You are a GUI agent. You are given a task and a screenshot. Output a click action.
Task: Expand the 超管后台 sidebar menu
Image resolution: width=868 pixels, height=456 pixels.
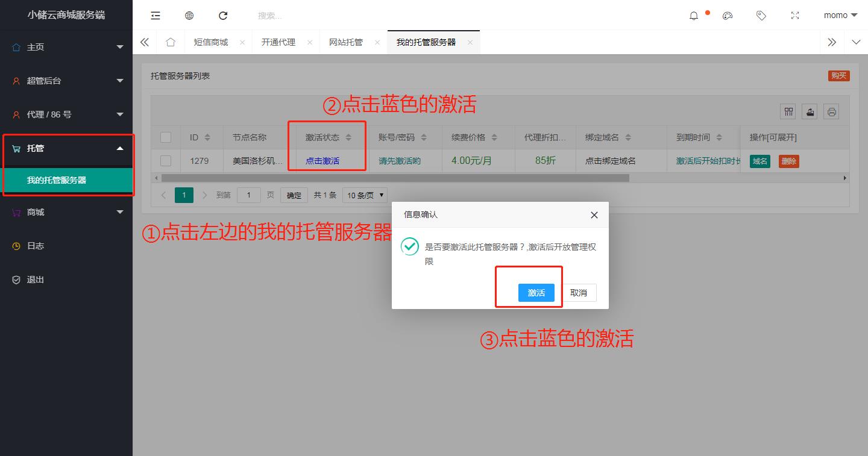[x=66, y=81]
